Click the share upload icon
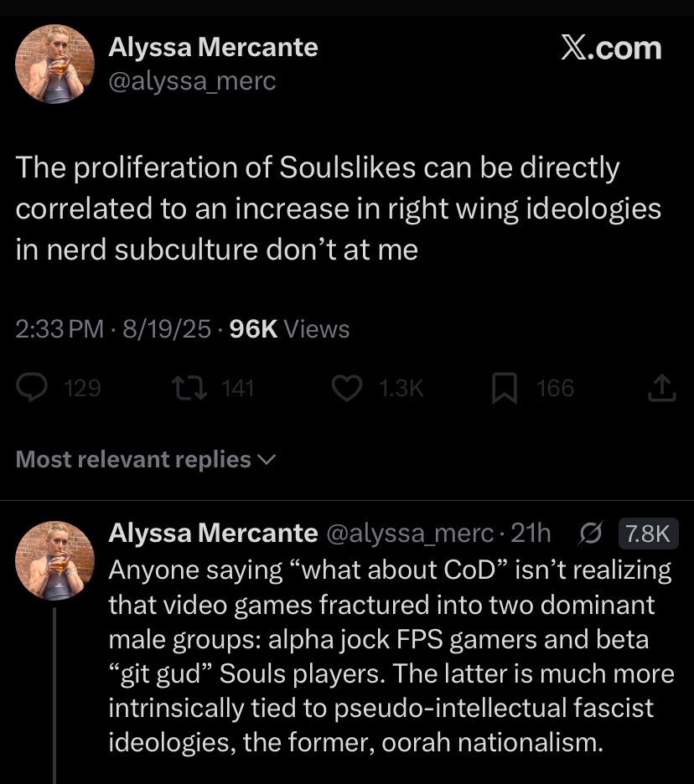Screen dimensions: 694x784 (662, 388)
